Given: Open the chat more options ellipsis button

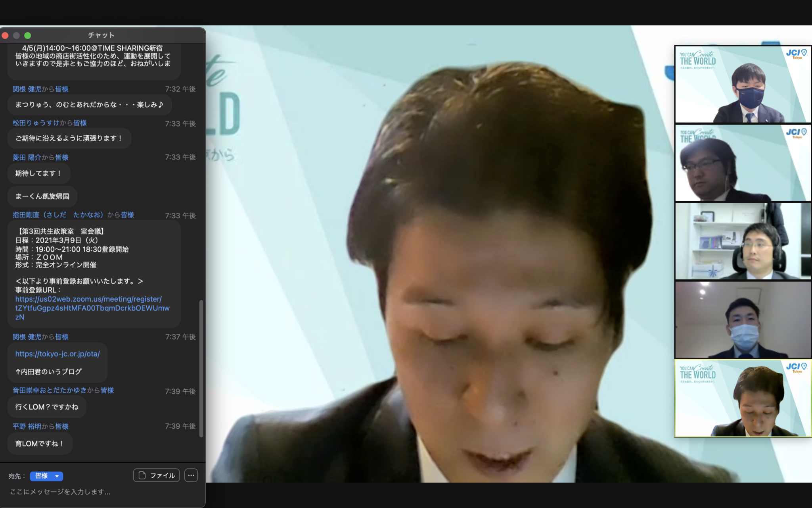Looking at the screenshot, I should click(191, 475).
